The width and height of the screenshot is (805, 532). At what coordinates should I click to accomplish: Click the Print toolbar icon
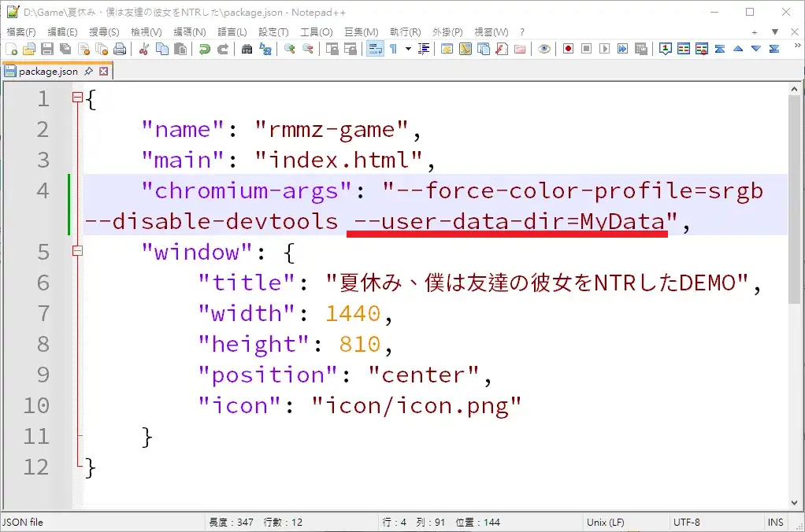click(120, 49)
